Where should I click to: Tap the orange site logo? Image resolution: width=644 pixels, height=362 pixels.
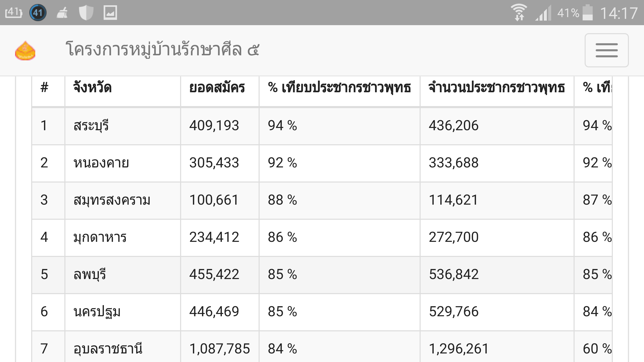(25, 51)
